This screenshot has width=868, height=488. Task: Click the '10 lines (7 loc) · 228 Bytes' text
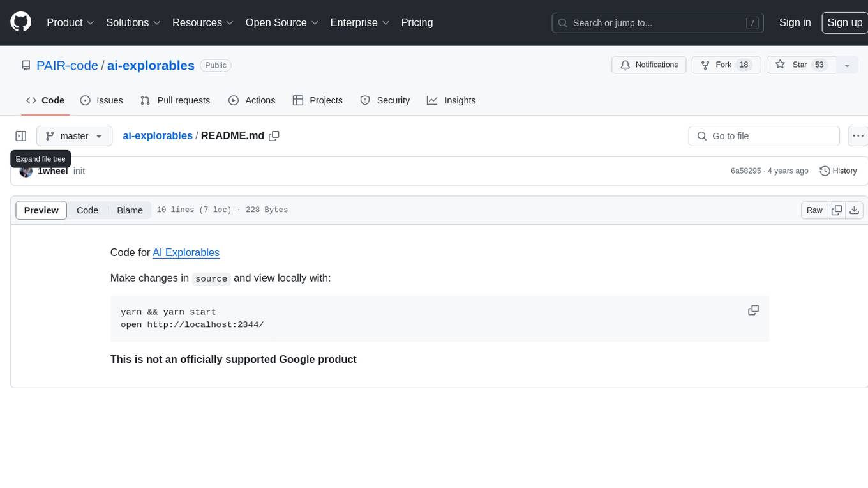222,210
